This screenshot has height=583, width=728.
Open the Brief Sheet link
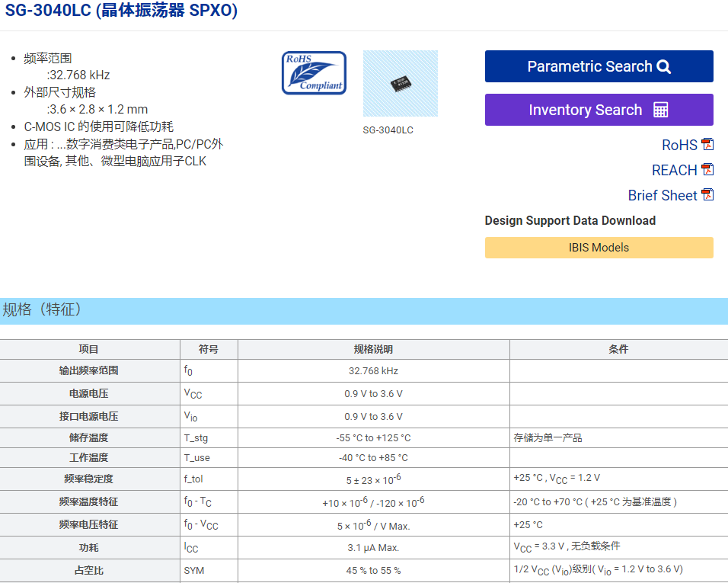662,195
